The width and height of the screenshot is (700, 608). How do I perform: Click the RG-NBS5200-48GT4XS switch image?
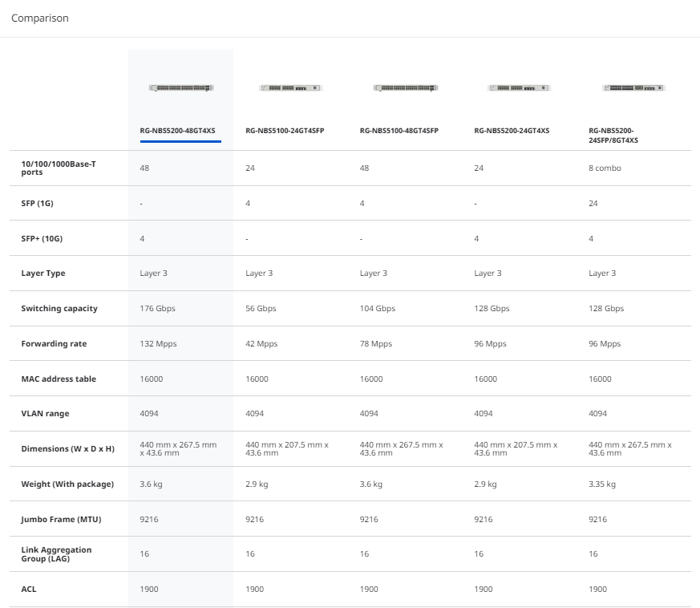(x=180, y=87)
